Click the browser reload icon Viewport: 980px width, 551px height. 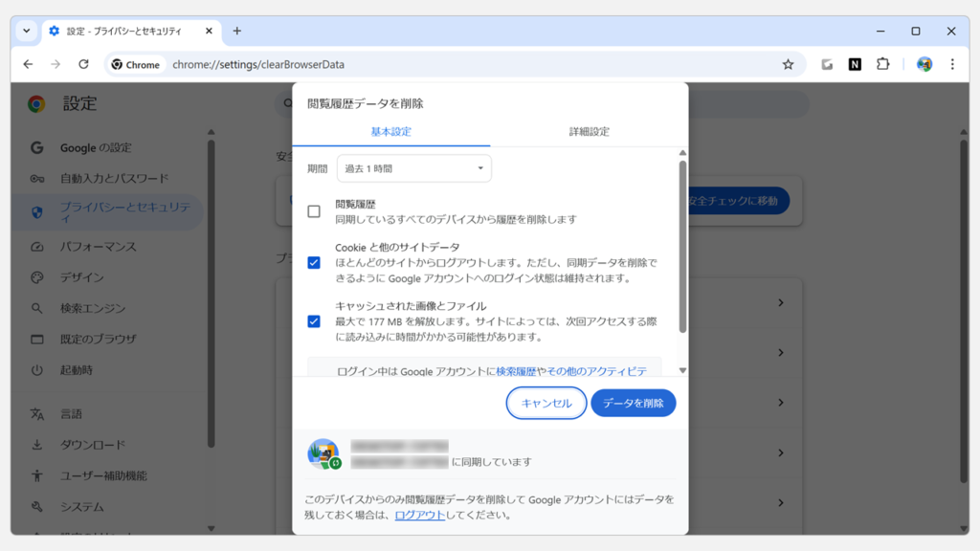[x=83, y=64]
